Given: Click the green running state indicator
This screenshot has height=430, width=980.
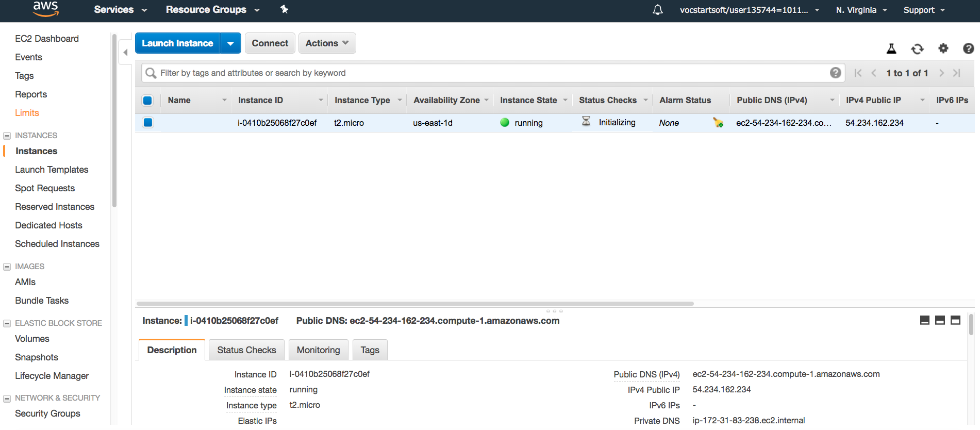Looking at the screenshot, I should click(505, 122).
